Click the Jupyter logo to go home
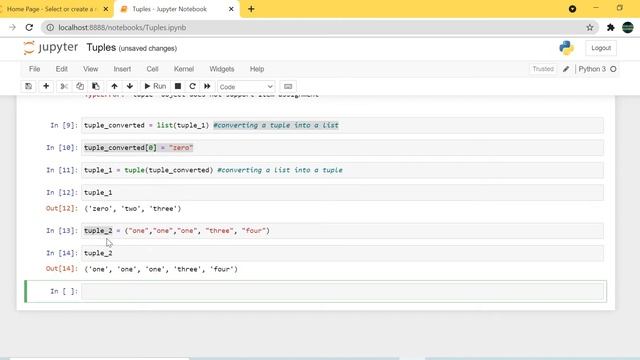 pos(51,48)
